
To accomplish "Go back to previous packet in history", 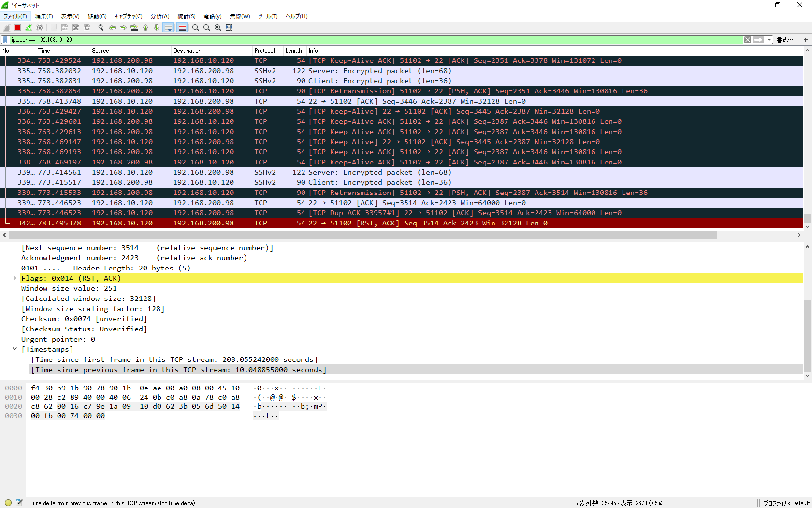I will 112,28.
